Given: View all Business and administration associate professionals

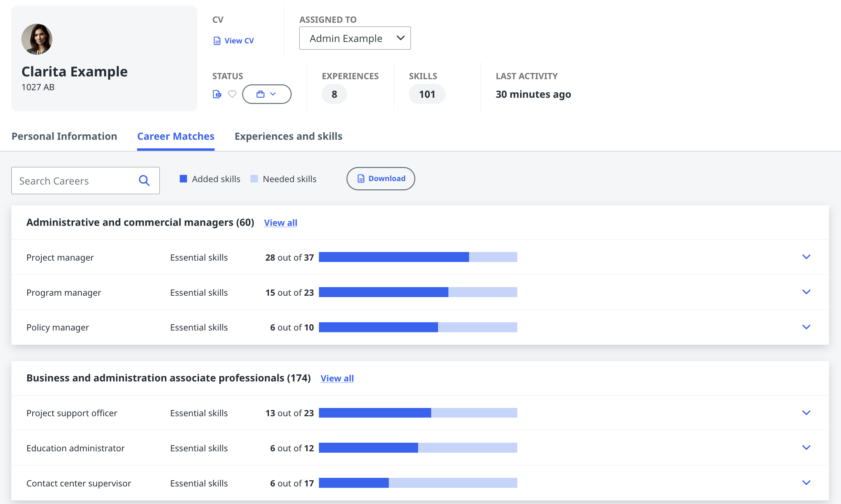Looking at the screenshot, I should [x=337, y=378].
